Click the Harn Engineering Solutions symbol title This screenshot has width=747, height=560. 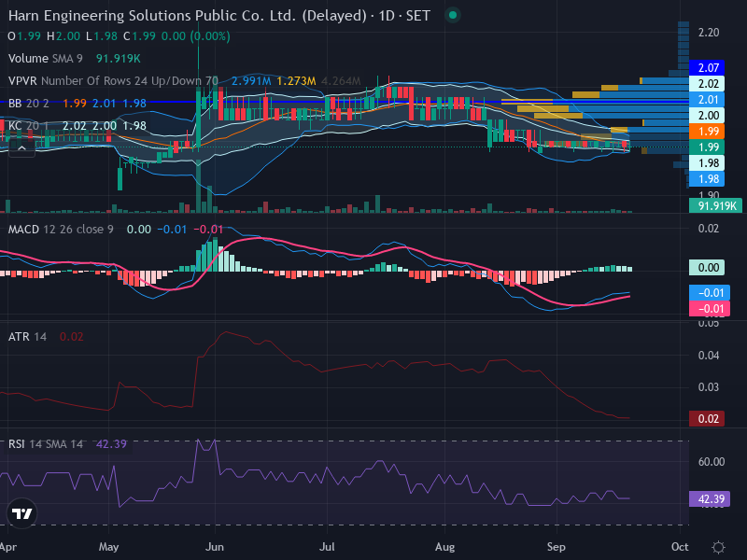(188, 16)
